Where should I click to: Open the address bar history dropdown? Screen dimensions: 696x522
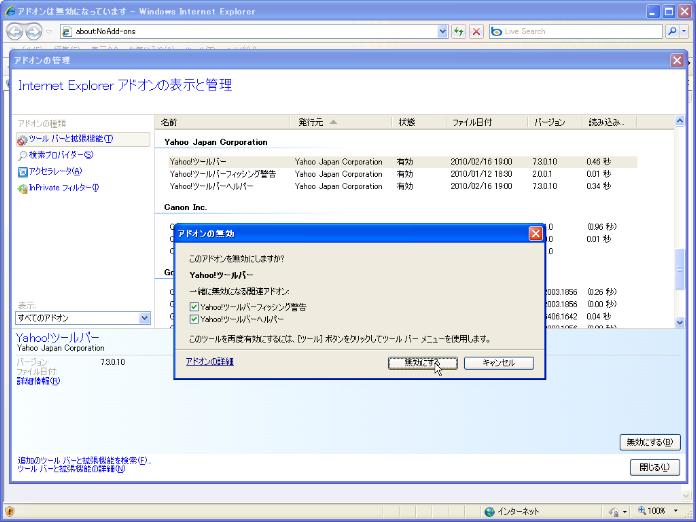tap(442, 32)
